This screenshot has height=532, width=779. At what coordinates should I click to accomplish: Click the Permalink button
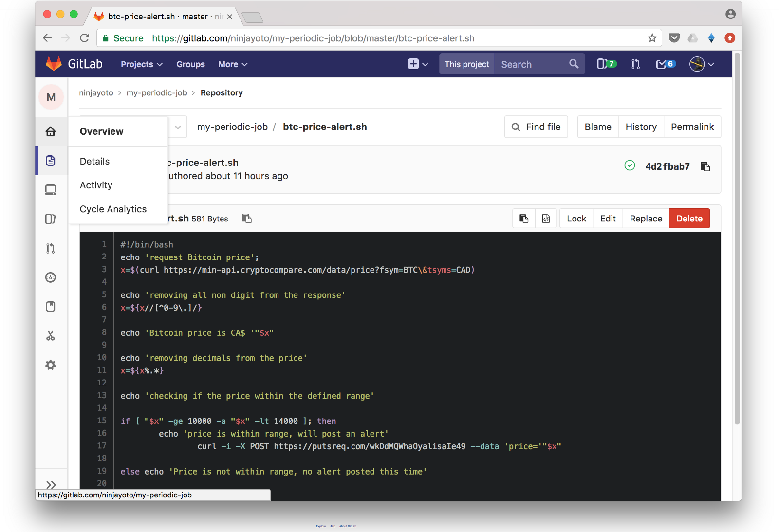point(692,127)
